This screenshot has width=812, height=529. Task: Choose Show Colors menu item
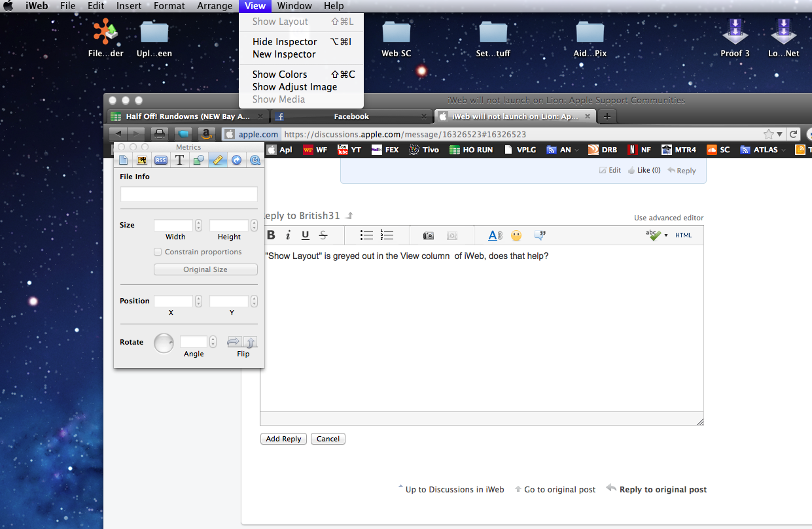tap(301, 75)
